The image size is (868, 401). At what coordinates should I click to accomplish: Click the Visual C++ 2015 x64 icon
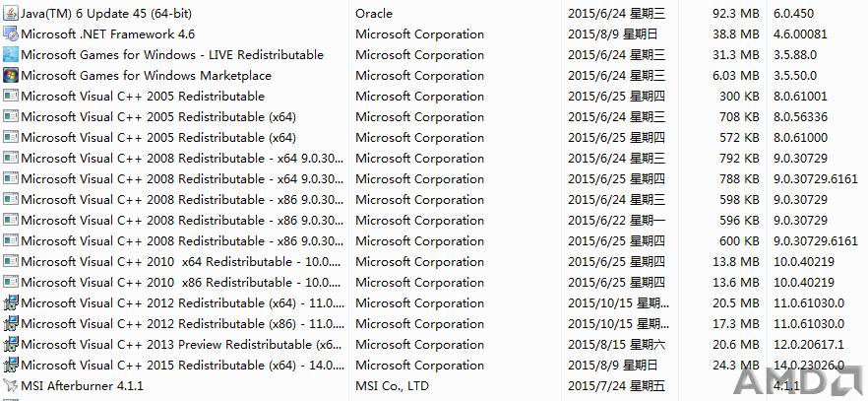[x=11, y=365]
